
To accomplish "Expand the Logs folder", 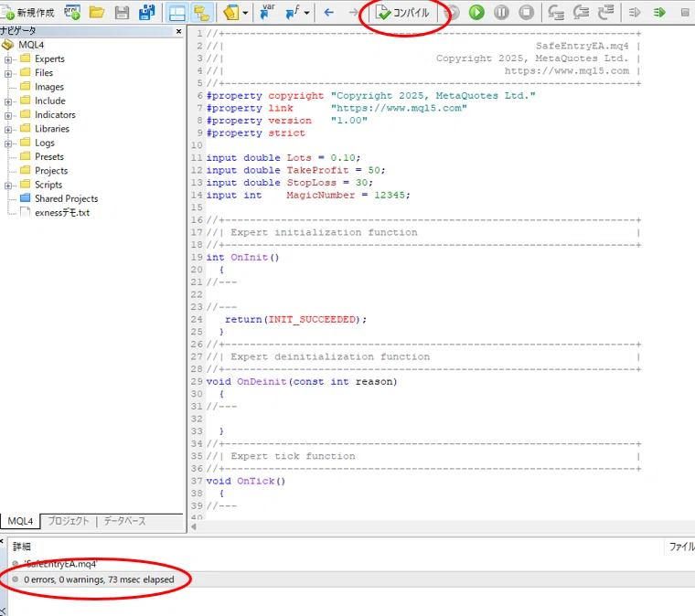I will coord(8,143).
